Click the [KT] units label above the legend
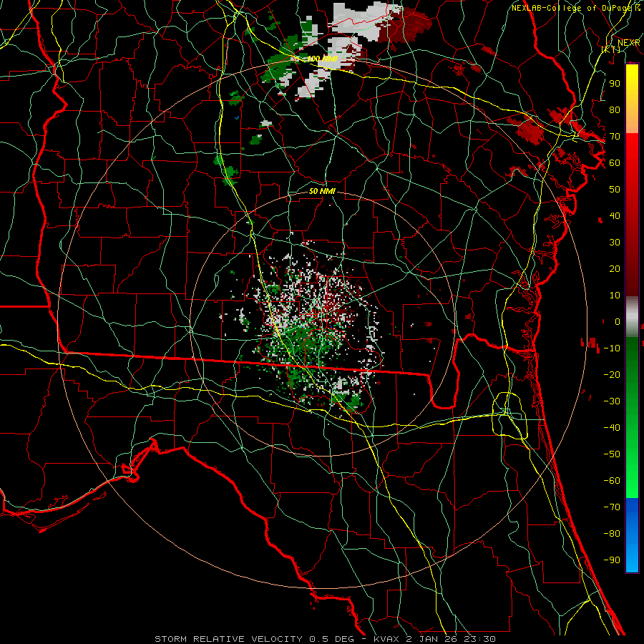This screenshot has width=644, height=644. [611, 49]
